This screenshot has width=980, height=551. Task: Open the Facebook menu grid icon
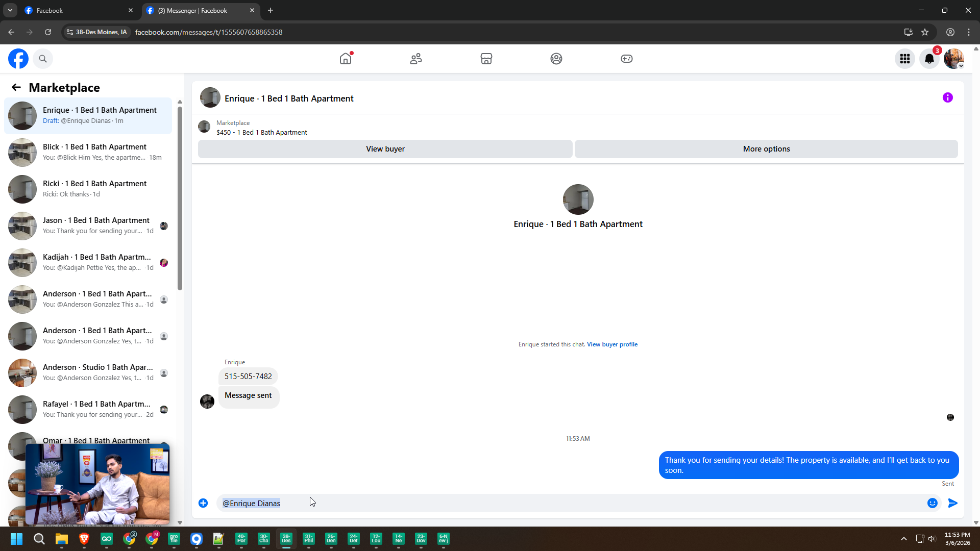[x=904, y=59]
